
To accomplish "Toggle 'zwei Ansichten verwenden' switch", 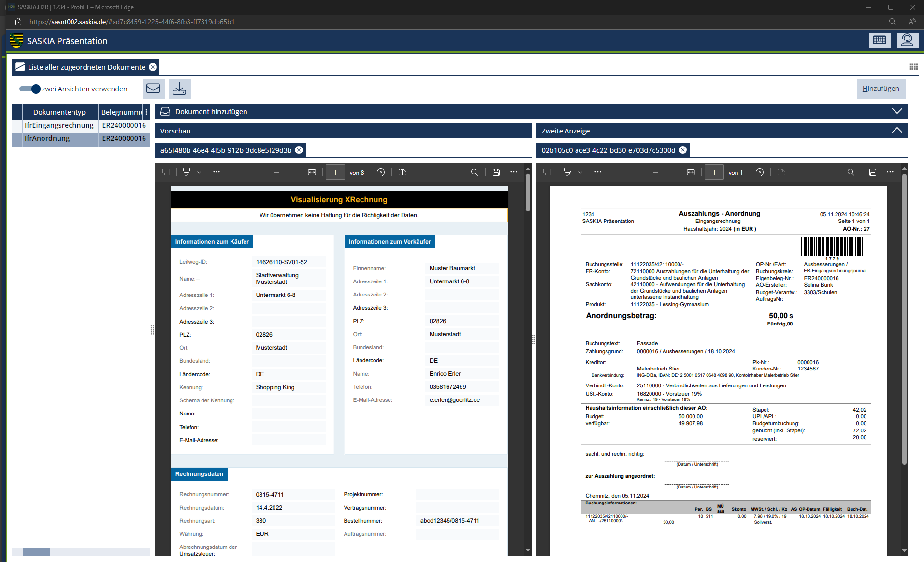I will click(x=30, y=89).
